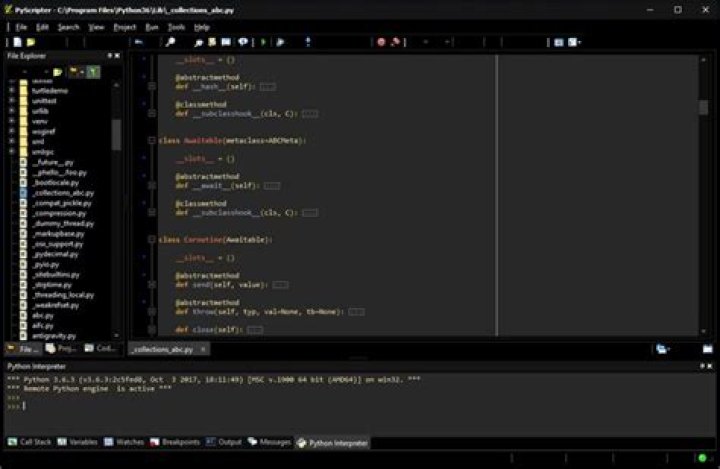Image resolution: width=720 pixels, height=469 pixels.
Task: Open the File menu
Action: click(21, 28)
